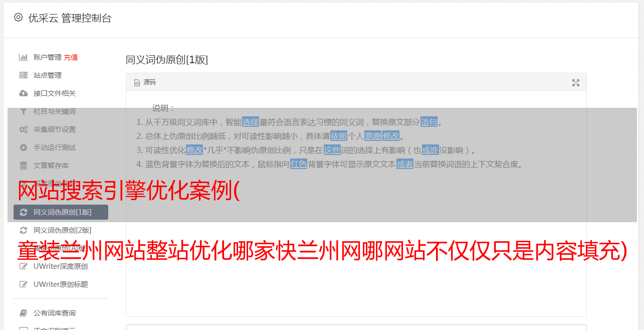Click the cloud upload icon for 接口文件相关
This screenshot has width=644, height=330.
23,93
